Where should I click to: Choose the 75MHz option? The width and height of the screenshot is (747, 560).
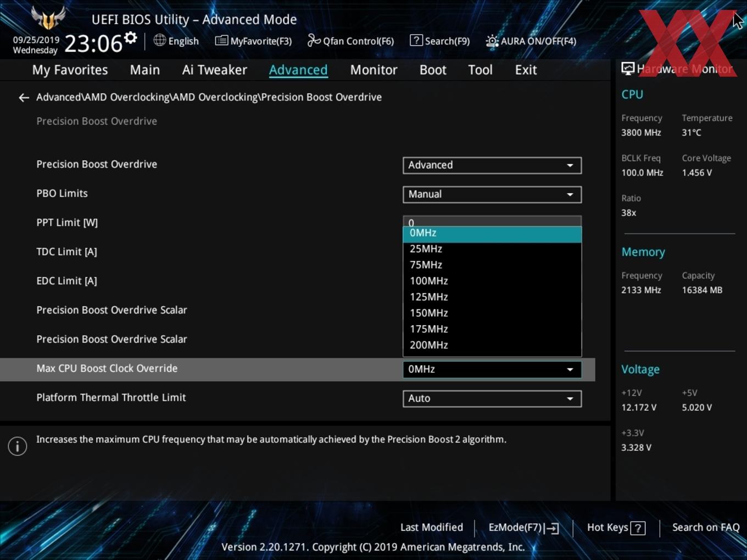pyautogui.click(x=492, y=265)
